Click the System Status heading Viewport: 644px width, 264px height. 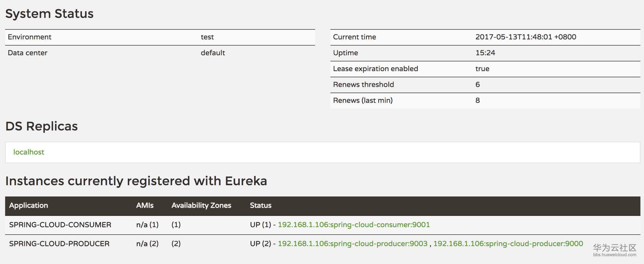(x=49, y=14)
